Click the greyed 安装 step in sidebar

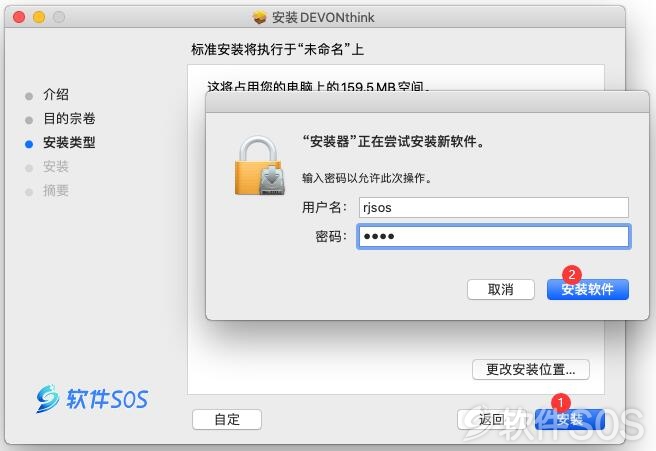coord(56,167)
